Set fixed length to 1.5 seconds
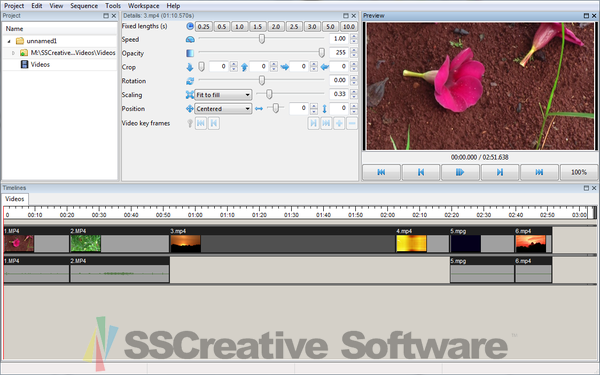This screenshot has width=600, height=375. [258, 26]
